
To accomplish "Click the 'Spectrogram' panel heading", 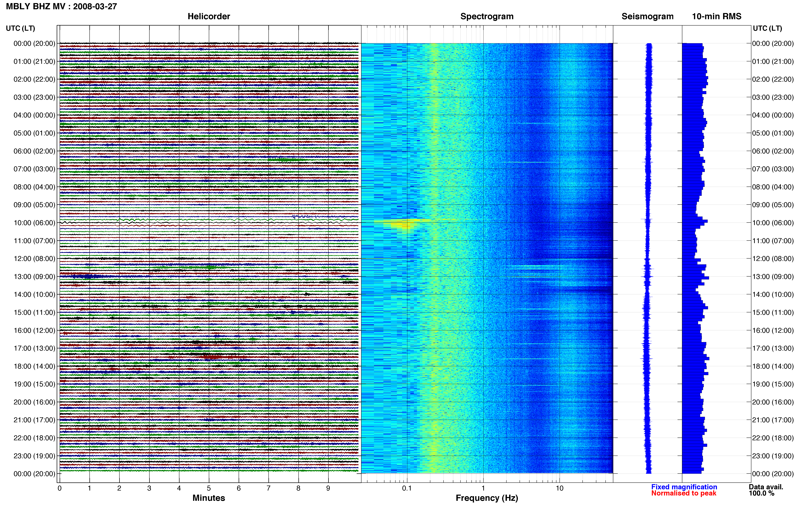I will [487, 16].
